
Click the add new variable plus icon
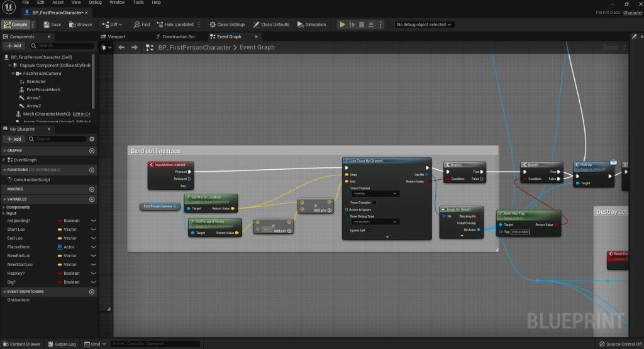[x=92, y=199]
